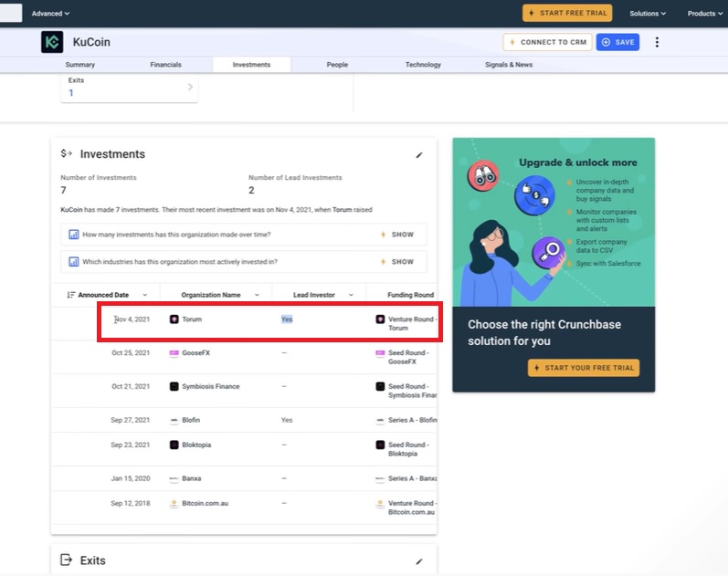Click the Torum organization logo icon

(174, 319)
